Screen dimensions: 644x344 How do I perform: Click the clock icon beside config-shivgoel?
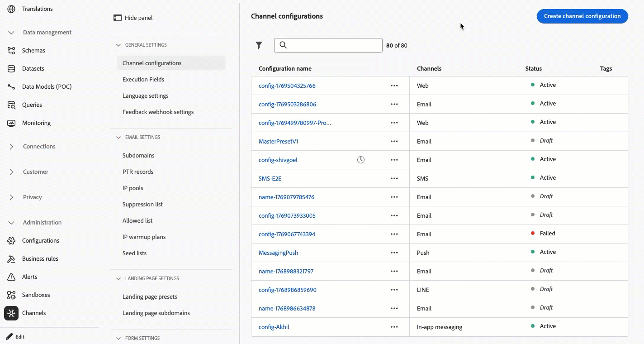pyautogui.click(x=361, y=160)
